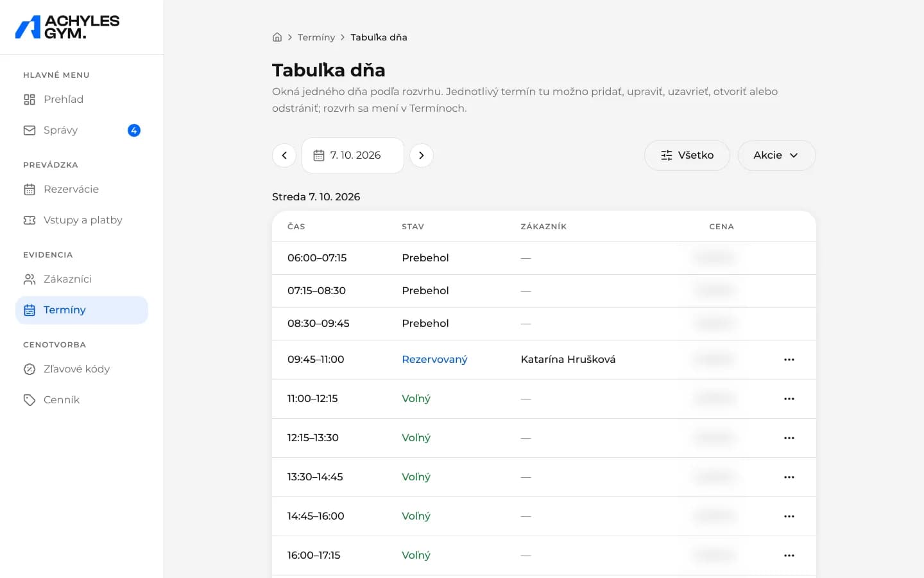The height and width of the screenshot is (578, 924).
Task: Open Rezervácie in the sidebar
Action: tap(81, 189)
